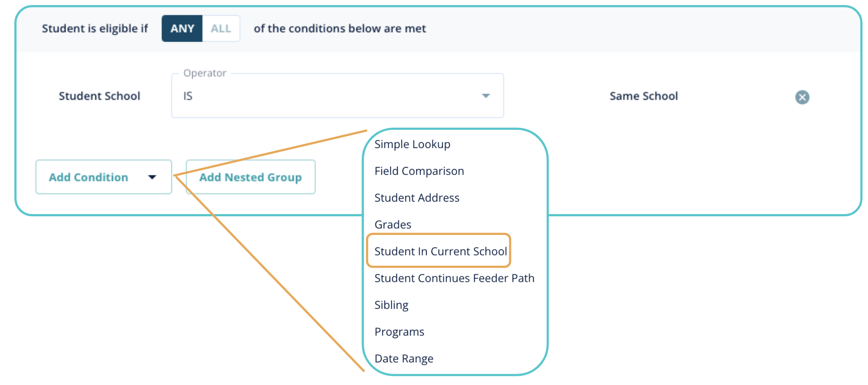Click the Operator IS combo box
868x385 pixels.
coord(329,96)
